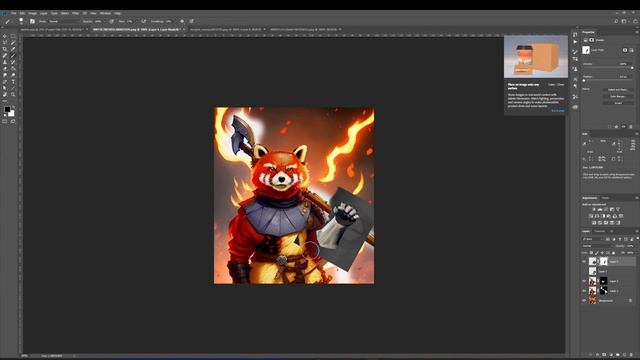
Task: Select the Rectangular Marquee tool
Action: 13,36
